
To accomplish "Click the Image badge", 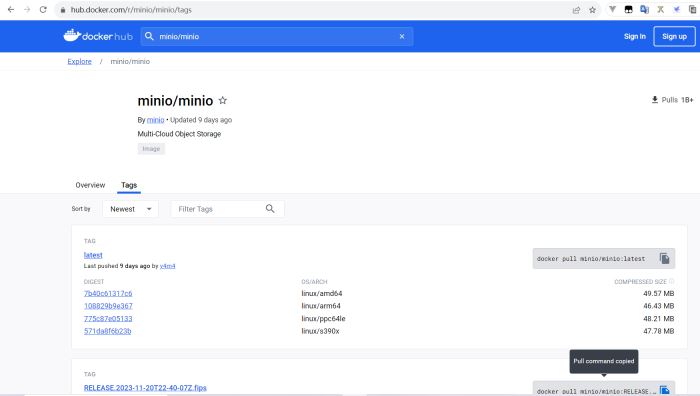I will (151, 149).
